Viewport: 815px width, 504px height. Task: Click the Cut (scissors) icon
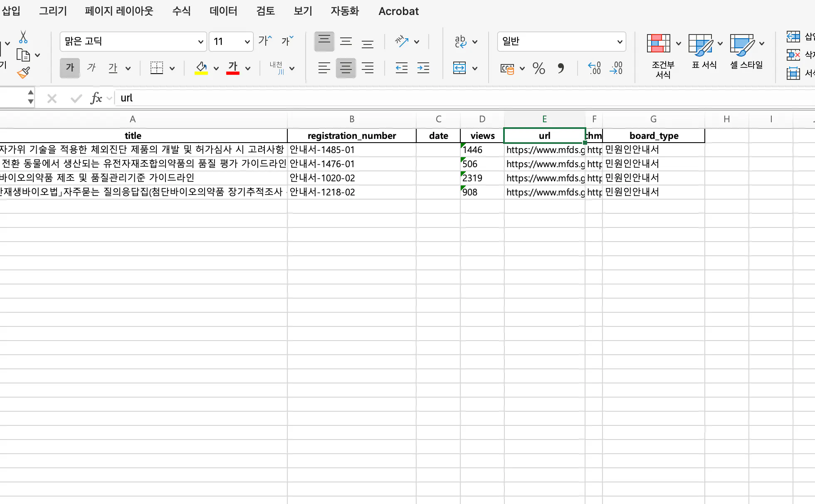point(24,37)
